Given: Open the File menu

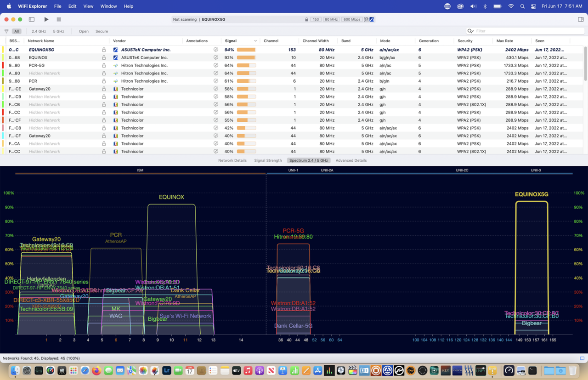Looking at the screenshot, I should click(57, 6).
